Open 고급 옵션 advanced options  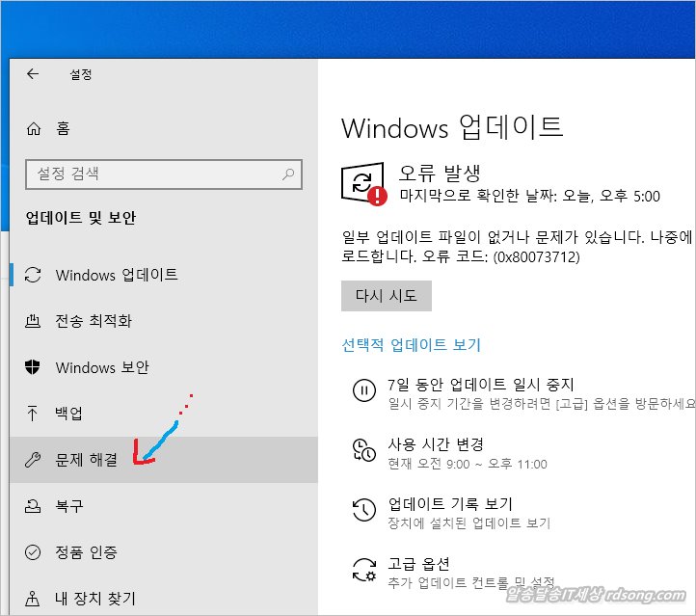click(x=418, y=564)
